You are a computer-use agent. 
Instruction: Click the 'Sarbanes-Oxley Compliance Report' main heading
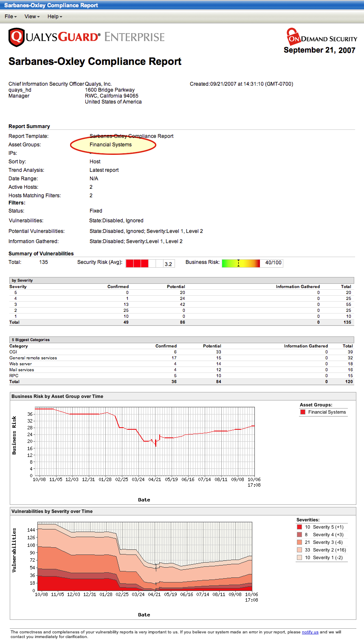coord(95,62)
